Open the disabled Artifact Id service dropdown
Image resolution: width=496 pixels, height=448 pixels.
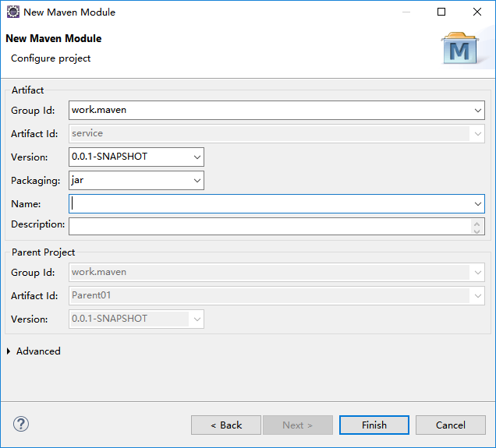(477, 134)
